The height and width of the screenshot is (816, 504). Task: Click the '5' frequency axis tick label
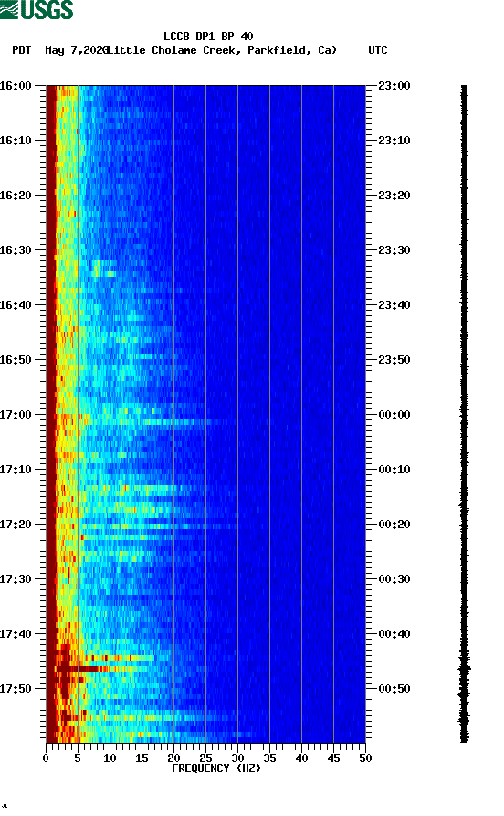point(78,758)
